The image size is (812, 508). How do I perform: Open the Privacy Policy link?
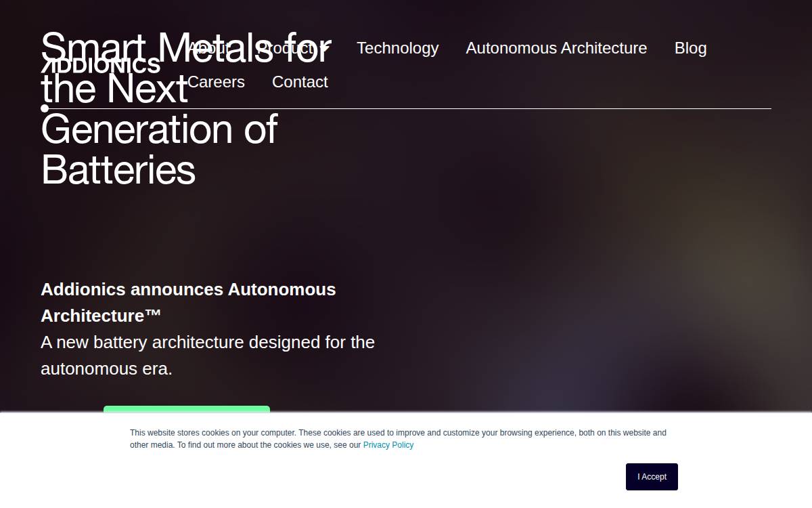[x=388, y=445]
